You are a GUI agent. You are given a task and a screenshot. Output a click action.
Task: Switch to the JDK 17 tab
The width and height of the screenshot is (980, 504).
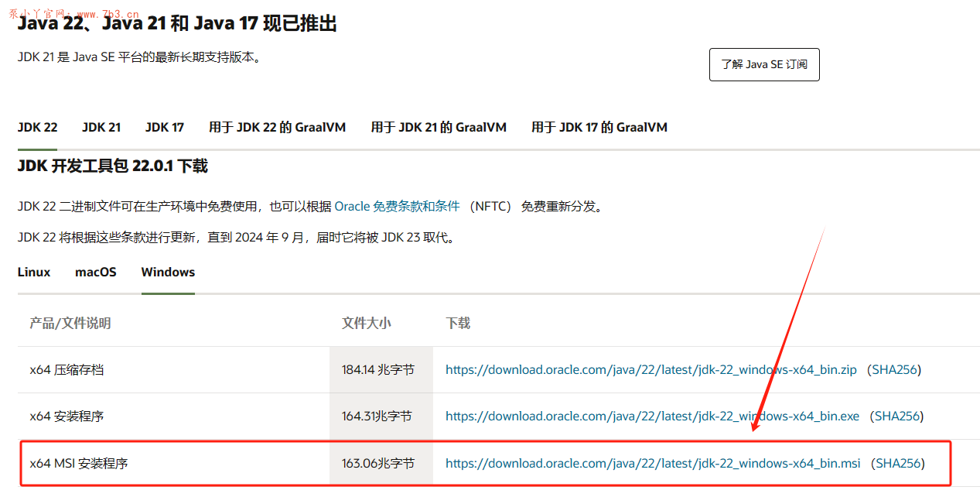pyautogui.click(x=164, y=127)
